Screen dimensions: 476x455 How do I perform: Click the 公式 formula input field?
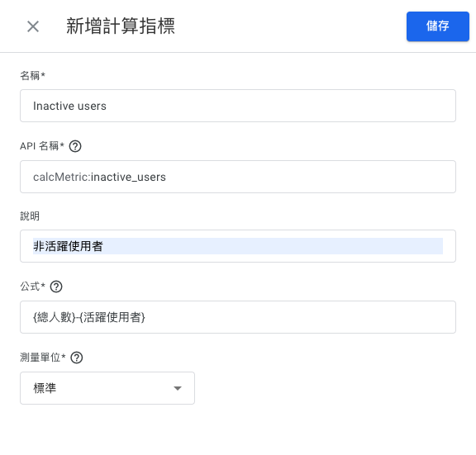pyautogui.click(x=238, y=317)
